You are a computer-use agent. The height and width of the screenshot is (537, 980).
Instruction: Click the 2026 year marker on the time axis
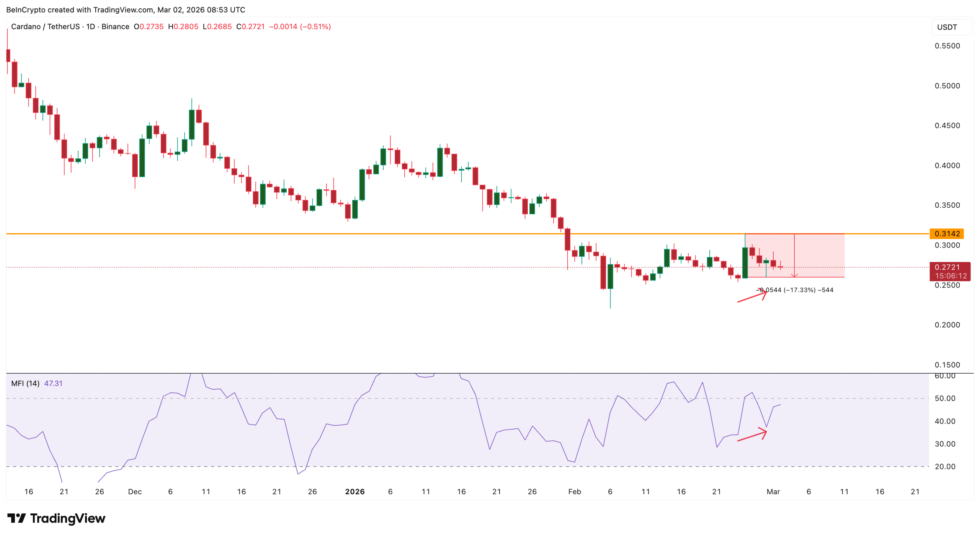pos(354,491)
